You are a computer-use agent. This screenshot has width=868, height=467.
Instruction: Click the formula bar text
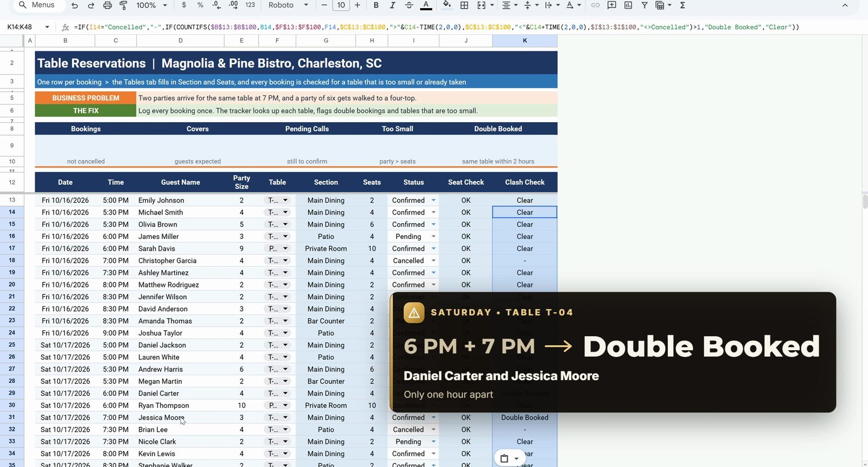[x=436, y=27]
